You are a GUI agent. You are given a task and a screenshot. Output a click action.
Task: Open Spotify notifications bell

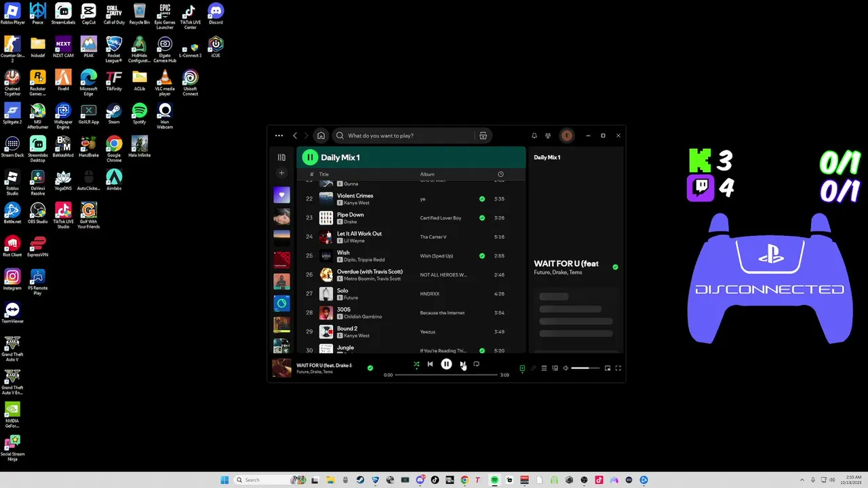click(534, 136)
